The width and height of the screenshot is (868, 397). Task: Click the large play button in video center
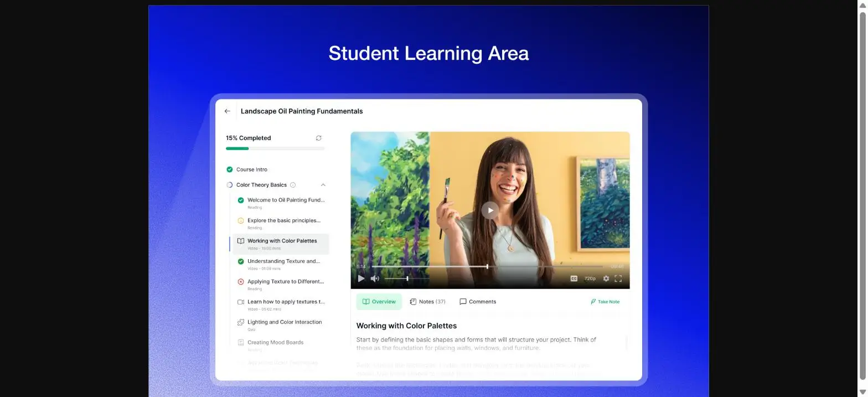(x=490, y=210)
